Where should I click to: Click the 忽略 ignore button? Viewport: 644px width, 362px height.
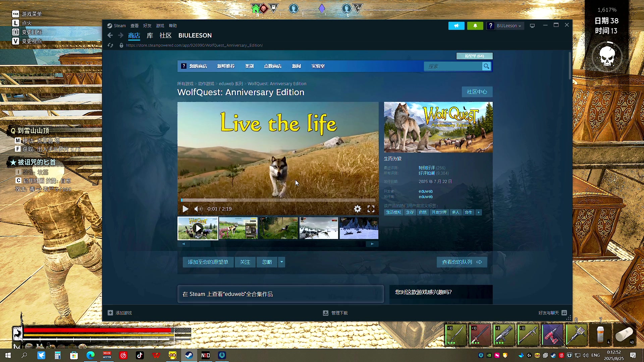click(x=267, y=262)
